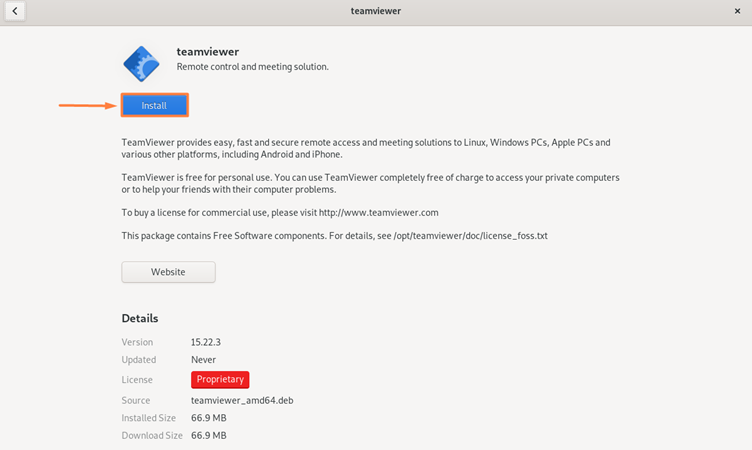The height and width of the screenshot is (450, 752).
Task: Click the TeamViewer app icon
Action: click(141, 64)
